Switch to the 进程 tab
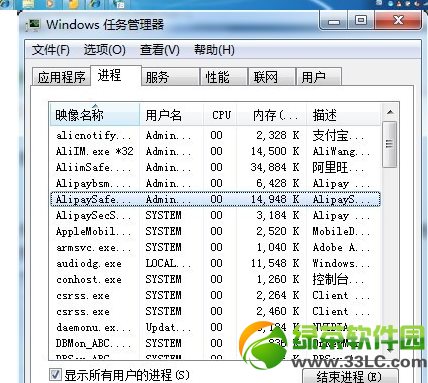Viewport: 428px width, 383px height. (x=116, y=76)
